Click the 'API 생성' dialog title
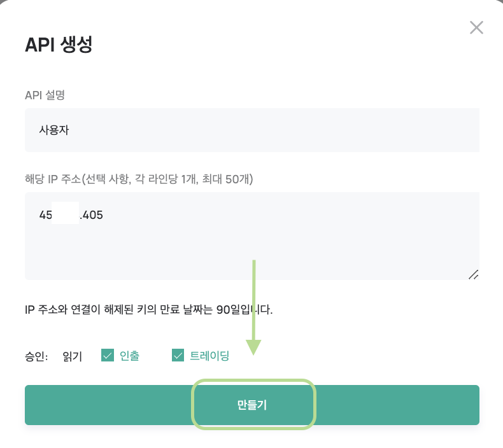 [59, 45]
